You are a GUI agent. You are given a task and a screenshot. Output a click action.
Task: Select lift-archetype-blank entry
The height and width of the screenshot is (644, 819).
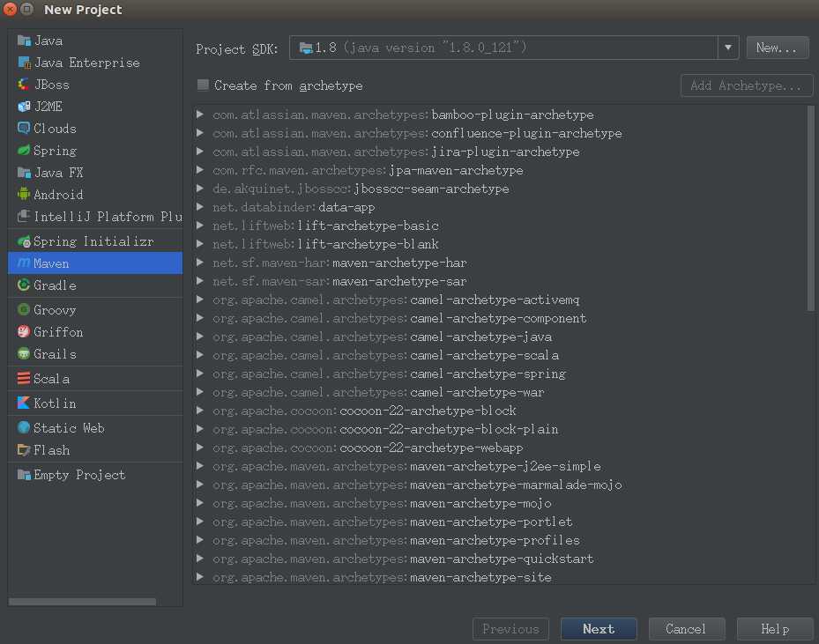pos(325,244)
